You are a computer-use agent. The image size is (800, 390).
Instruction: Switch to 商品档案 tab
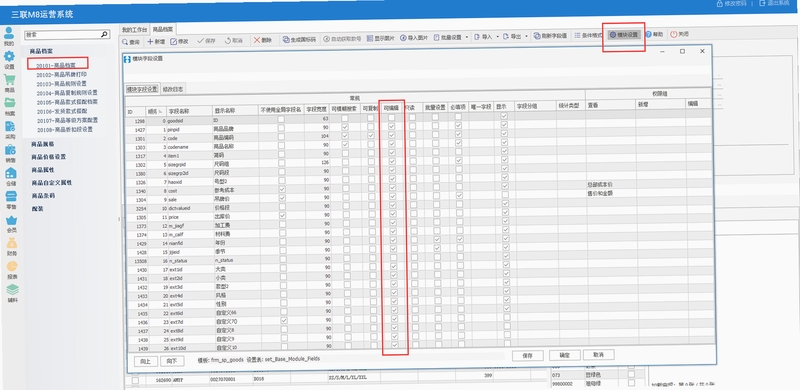pyautogui.click(x=163, y=30)
